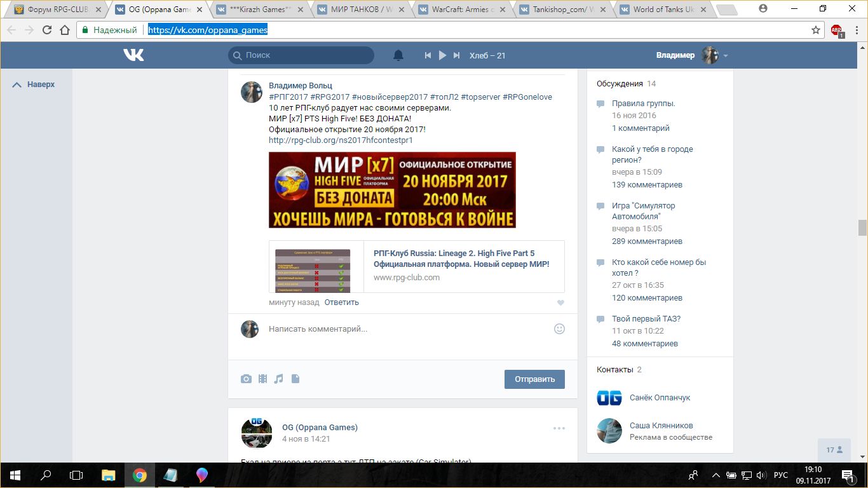Screen dimensions: 868x488
Task: Click the OG contact avatar logo
Action: coord(609,398)
